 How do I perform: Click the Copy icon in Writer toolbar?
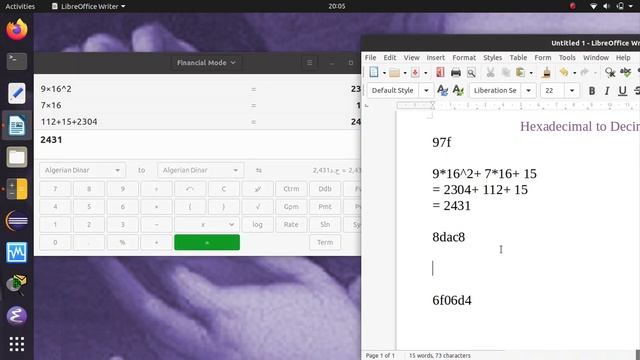point(506,73)
